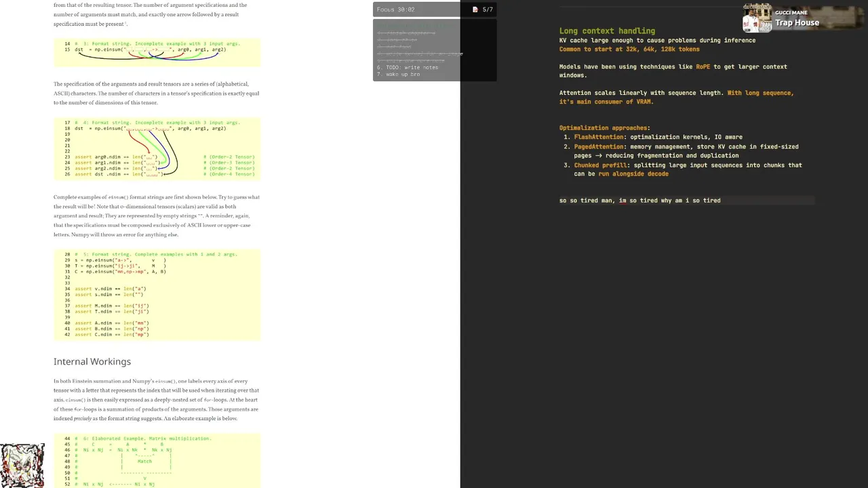Click 'FlashAttention' in the optimization list
The width and height of the screenshot is (868, 488).
598,137
